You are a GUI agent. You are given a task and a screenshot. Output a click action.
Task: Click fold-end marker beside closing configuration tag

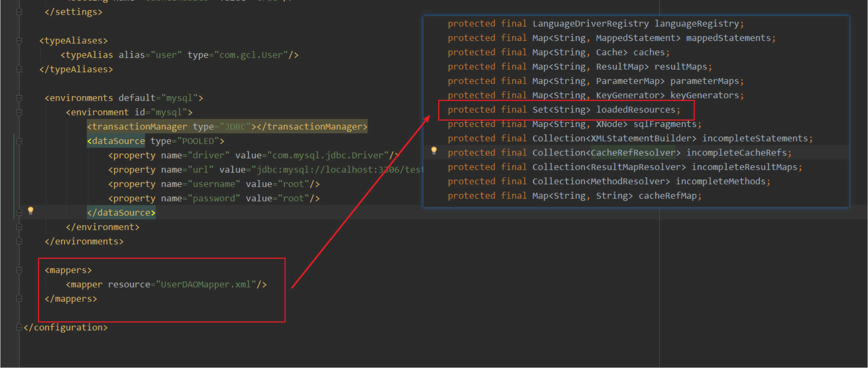[19, 328]
